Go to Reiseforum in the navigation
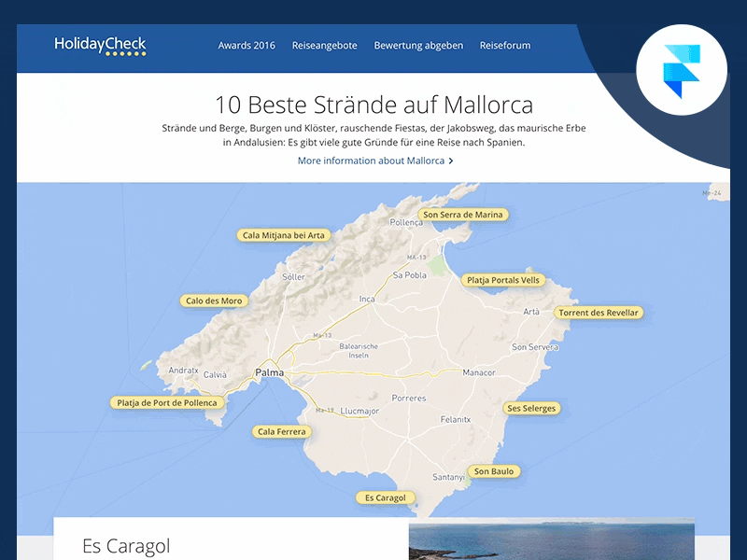This screenshot has height=560, width=747. (x=505, y=45)
